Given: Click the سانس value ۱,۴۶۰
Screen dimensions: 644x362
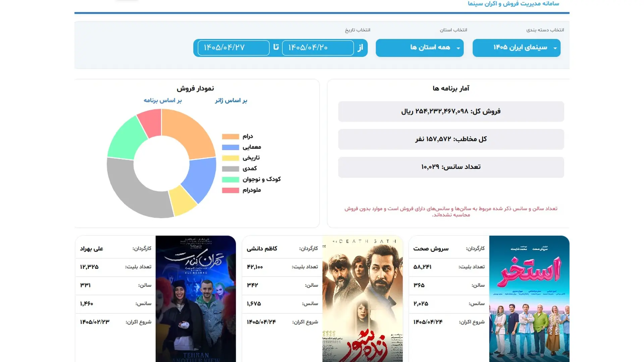Looking at the screenshot, I should [x=87, y=304].
